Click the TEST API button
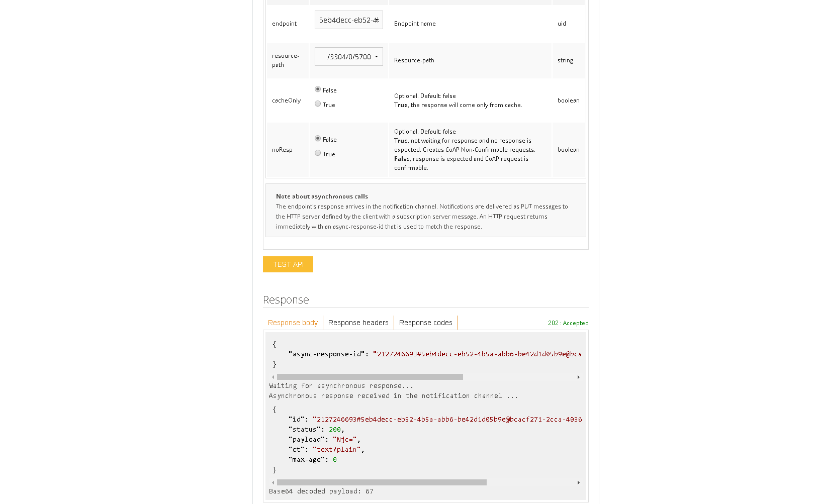Image resolution: width=817 pixels, height=504 pixels. tap(288, 264)
